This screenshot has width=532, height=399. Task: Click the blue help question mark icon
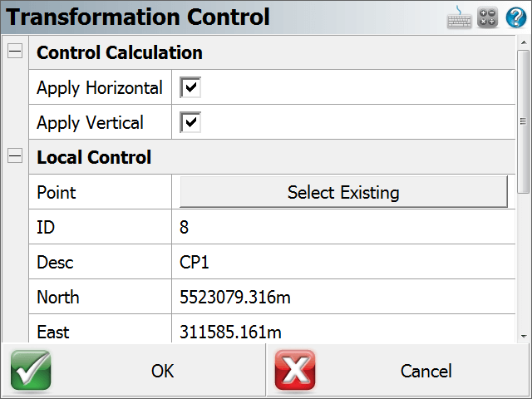515,17
